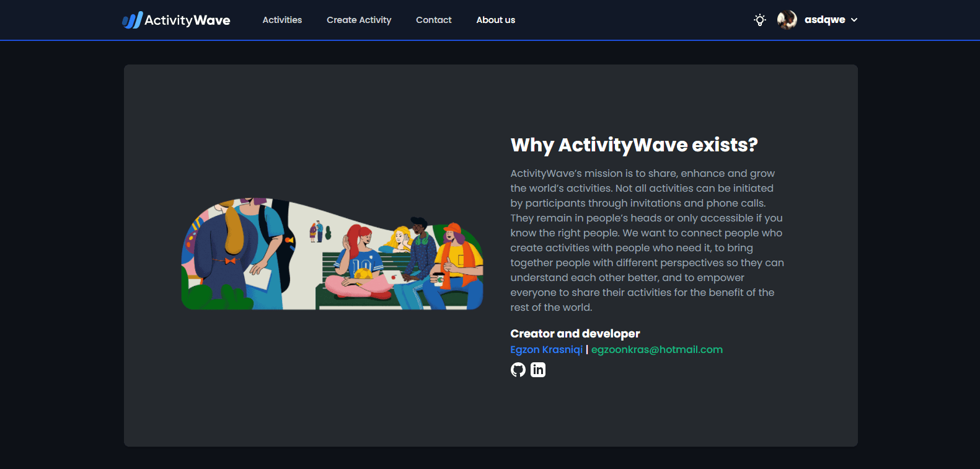This screenshot has width=980, height=469.
Task: Click the "Why ActivityWave exists?" heading
Action: tap(633, 145)
